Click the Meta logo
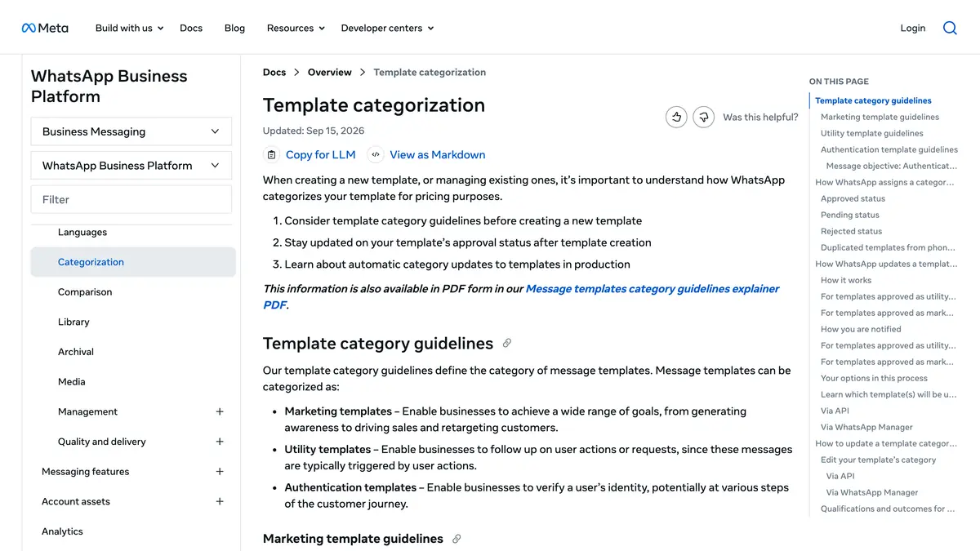This screenshot has width=980, height=551. (x=45, y=28)
